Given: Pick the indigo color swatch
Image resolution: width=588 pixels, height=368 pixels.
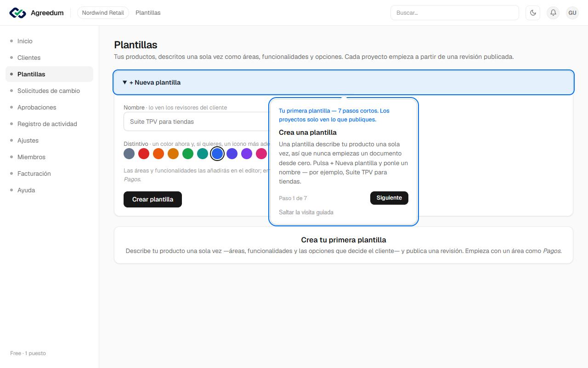Looking at the screenshot, I should (x=232, y=154).
